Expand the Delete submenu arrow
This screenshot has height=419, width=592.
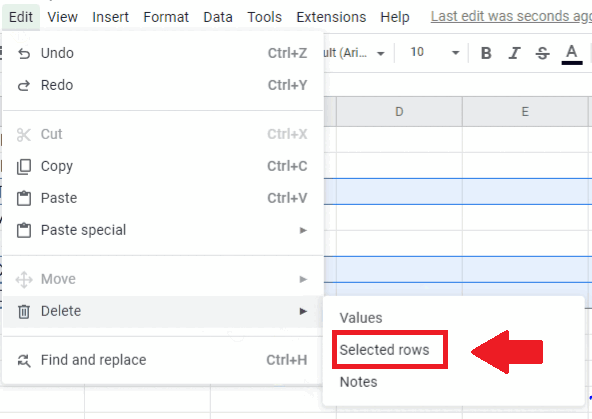pyautogui.click(x=303, y=311)
